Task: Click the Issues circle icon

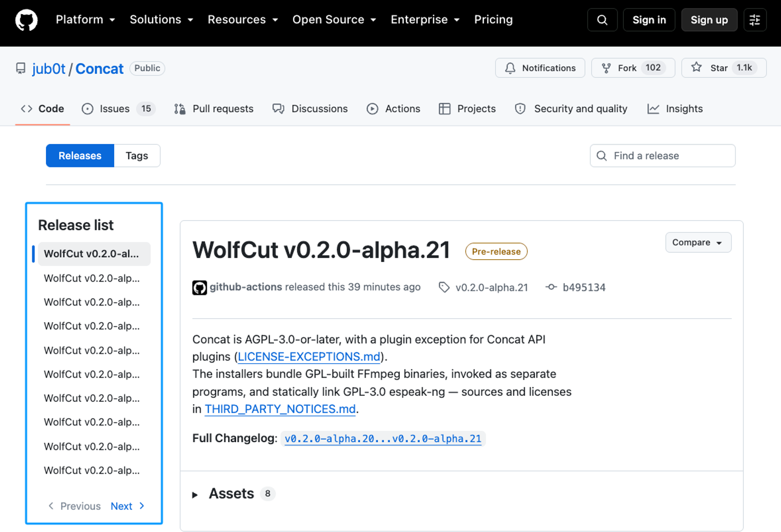Action: pos(87,109)
